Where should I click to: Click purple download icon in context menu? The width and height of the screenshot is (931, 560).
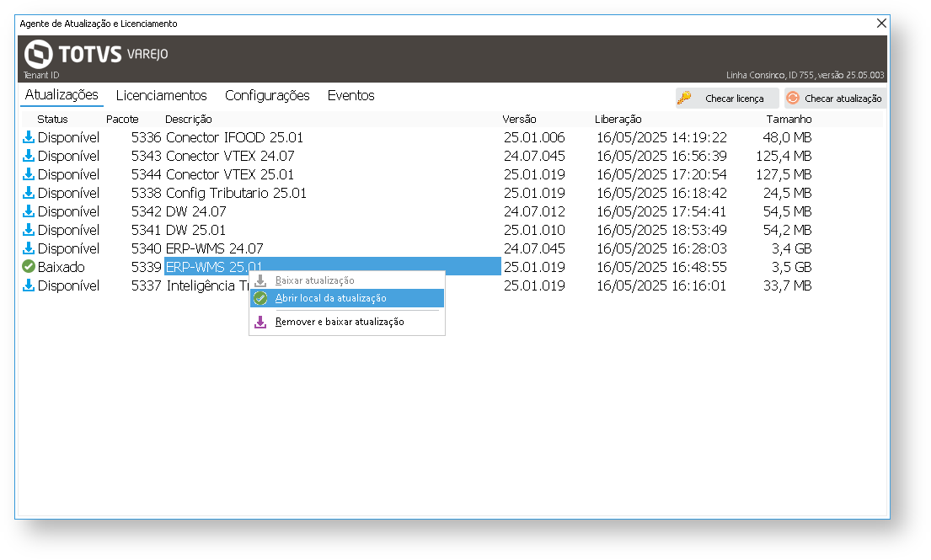click(x=260, y=323)
